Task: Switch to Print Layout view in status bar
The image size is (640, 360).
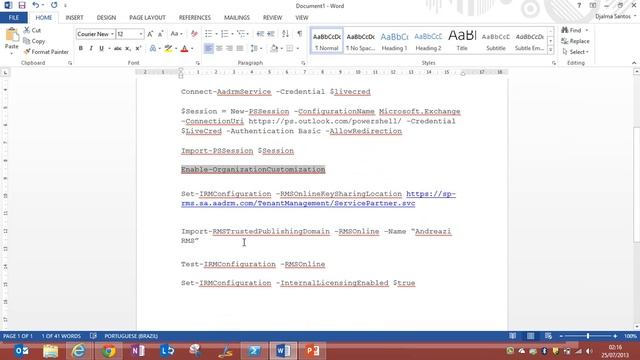Action: [530, 336]
